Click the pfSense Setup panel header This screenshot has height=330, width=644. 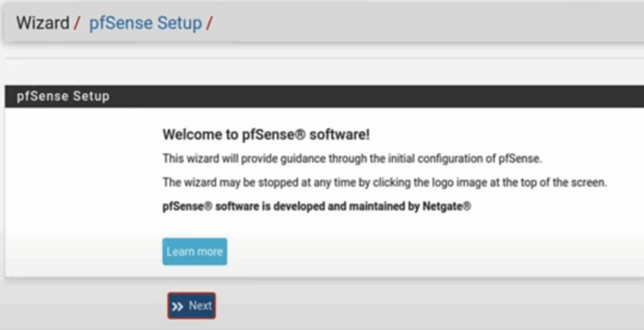pyautogui.click(x=324, y=96)
